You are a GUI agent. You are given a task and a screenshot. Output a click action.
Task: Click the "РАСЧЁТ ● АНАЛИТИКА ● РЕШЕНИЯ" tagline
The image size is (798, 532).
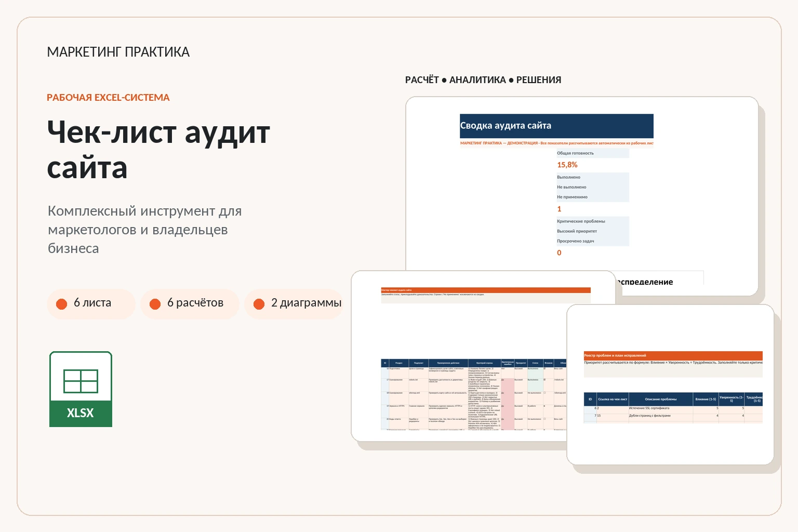483,80
